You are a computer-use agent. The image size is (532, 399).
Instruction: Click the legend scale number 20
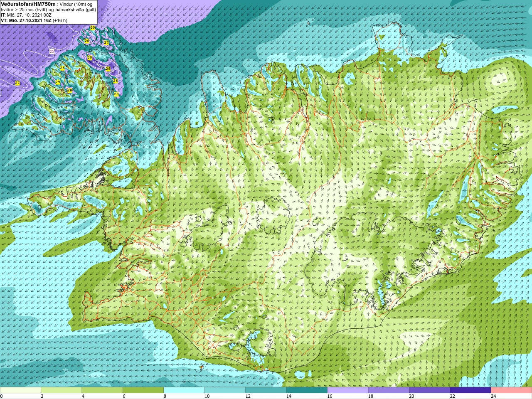[x=412, y=396]
